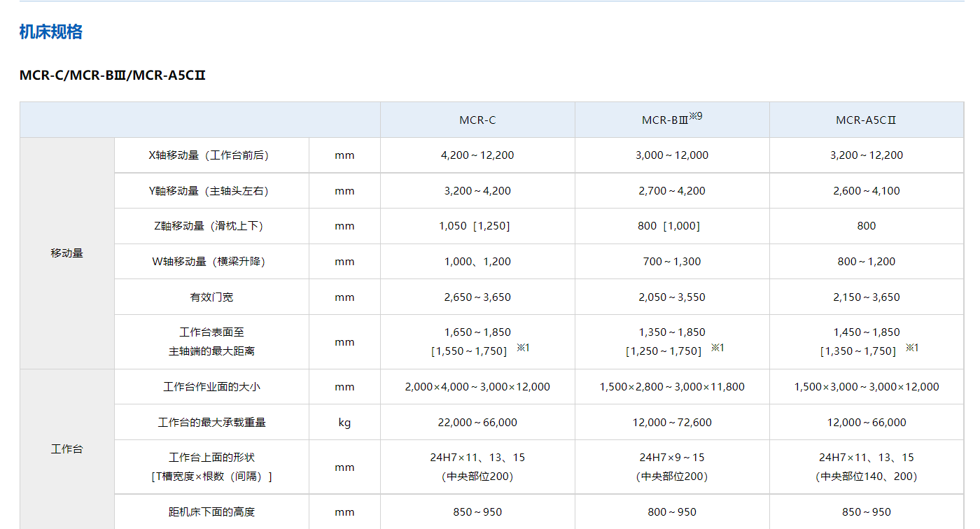The width and height of the screenshot is (980, 529).
Task: Click the MCR-A5CⅡ Z軸 value 800
Action: pos(867,226)
